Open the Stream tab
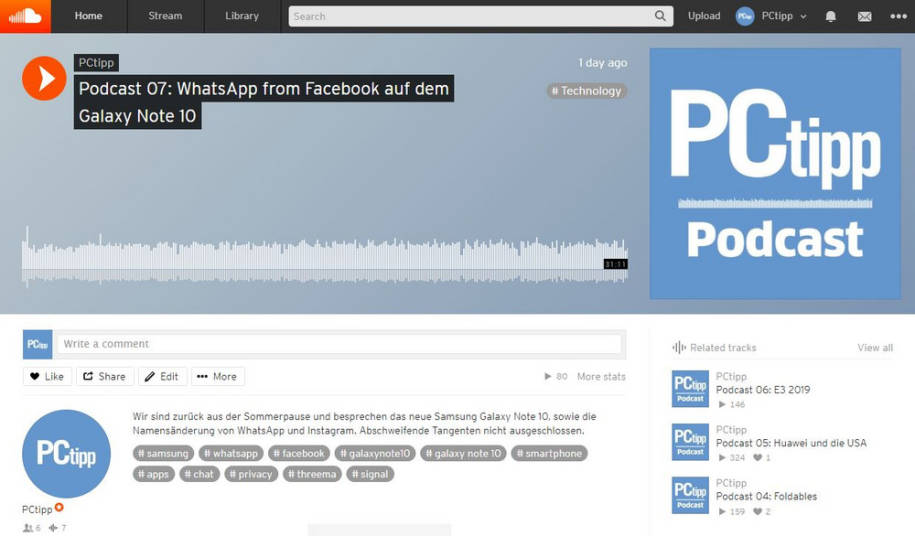 pos(165,16)
